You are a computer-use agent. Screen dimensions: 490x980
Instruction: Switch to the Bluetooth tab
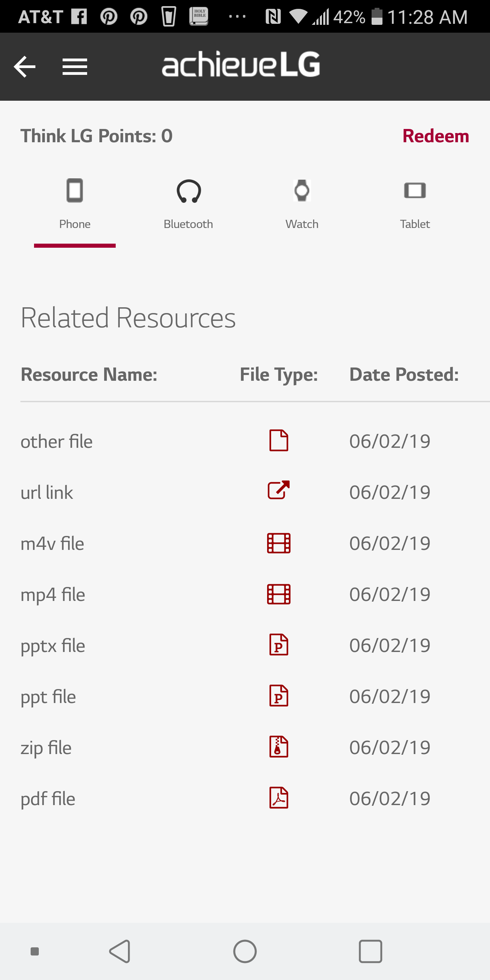pos(188,203)
